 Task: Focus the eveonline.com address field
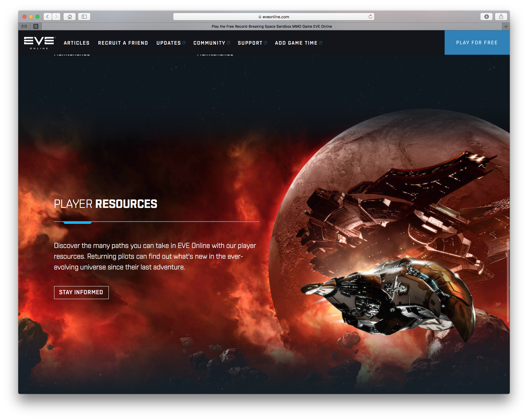[274, 17]
